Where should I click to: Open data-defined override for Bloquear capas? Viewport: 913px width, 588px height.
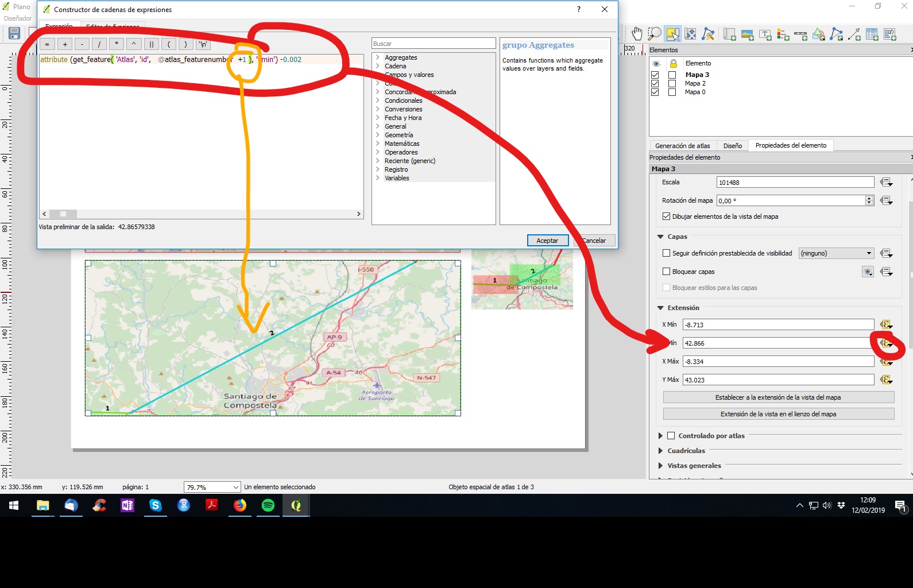pyautogui.click(x=887, y=272)
